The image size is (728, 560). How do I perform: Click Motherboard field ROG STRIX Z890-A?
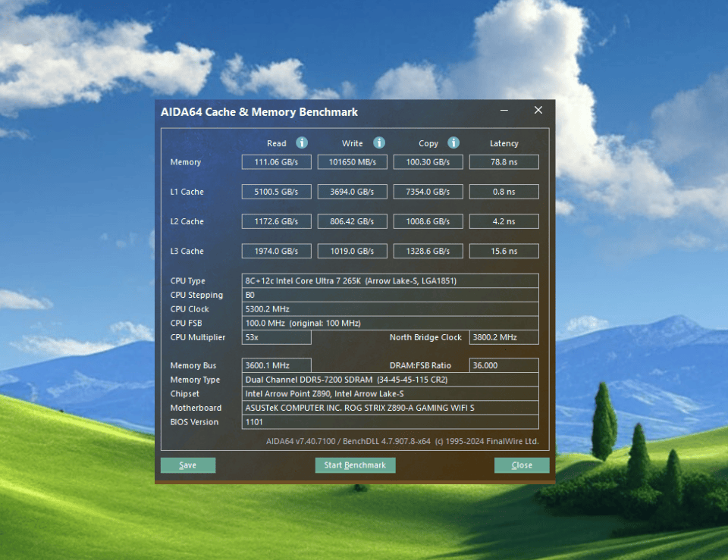[391, 408]
